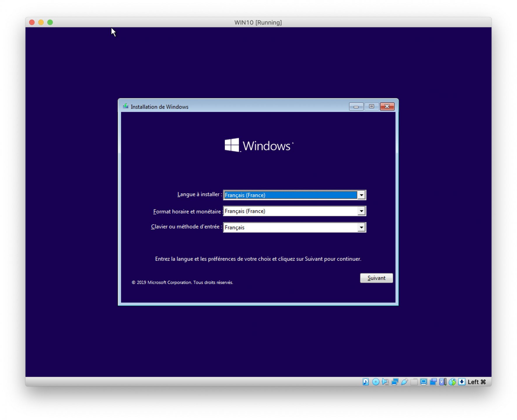This screenshot has height=420, width=517.
Task: Click the Windows setup icon in dialog title bar
Action: (126, 106)
